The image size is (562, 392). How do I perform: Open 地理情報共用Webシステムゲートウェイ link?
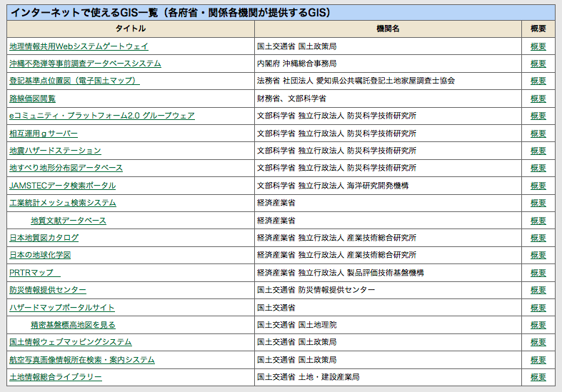pos(79,46)
